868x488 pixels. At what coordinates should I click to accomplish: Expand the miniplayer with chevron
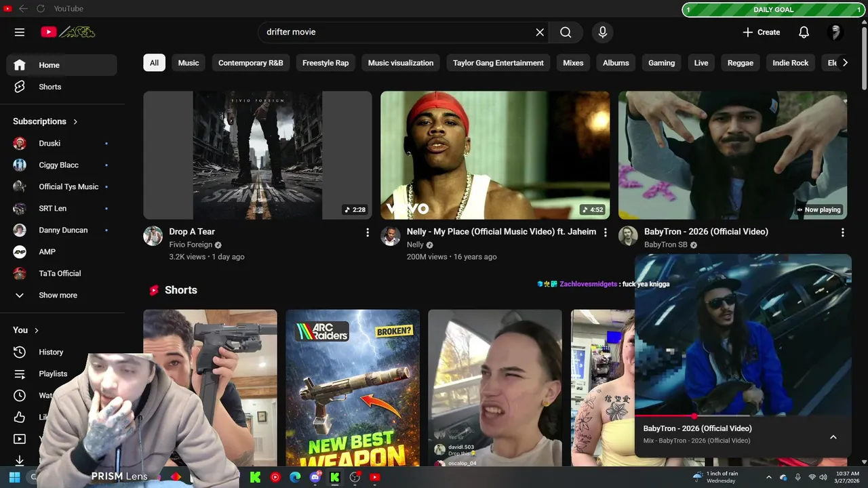click(x=833, y=437)
